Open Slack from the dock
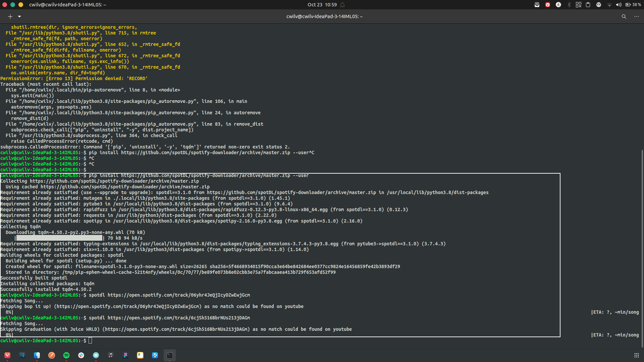This screenshot has width=644, height=362. pos(81,355)
